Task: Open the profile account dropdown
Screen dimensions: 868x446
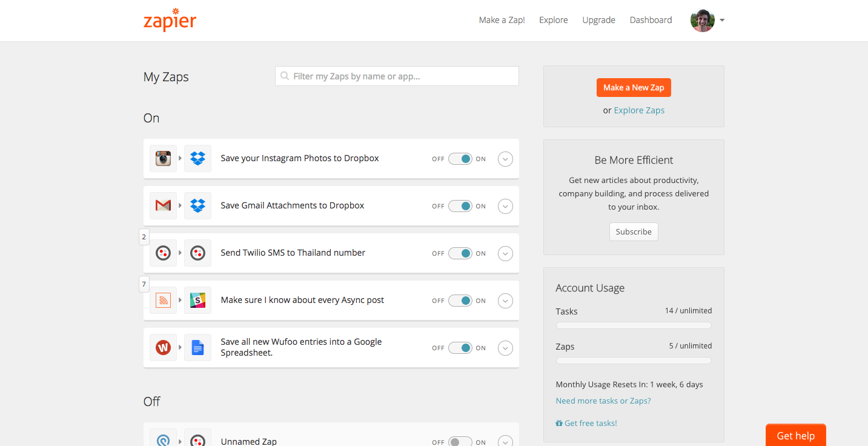Action: click(x=707, y=20)
